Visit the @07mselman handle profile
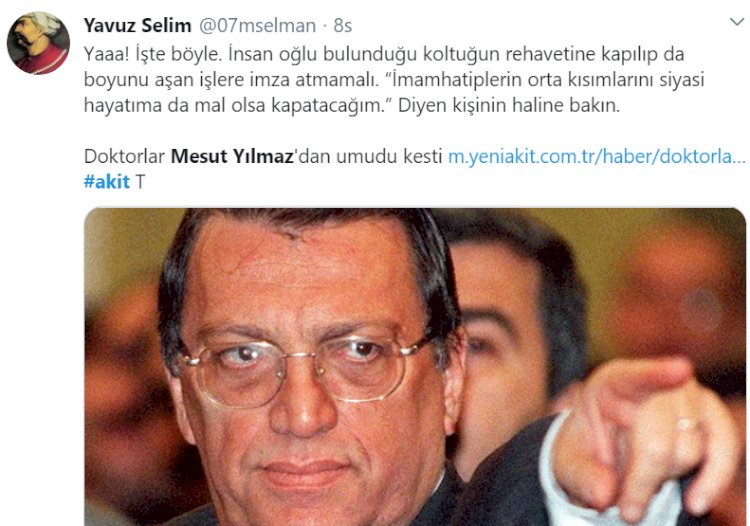The width and height of the screenshot is (750, 526). tap(257, 25)
